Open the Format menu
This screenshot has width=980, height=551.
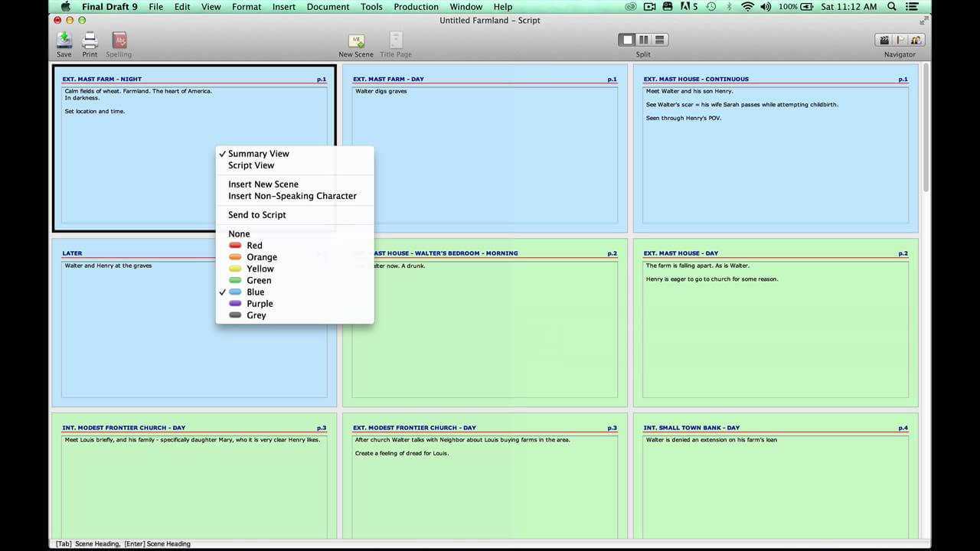point(247,7)
